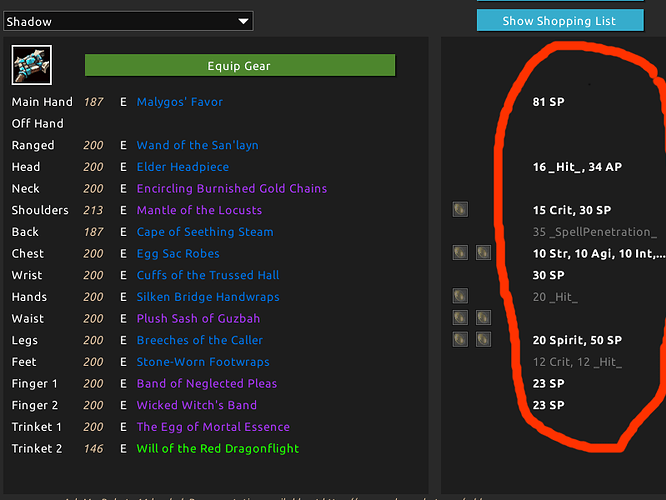Screen dimensions: 666x500
Task: Click the gem icon in Hands row
Action: click(x=460, y=296)
